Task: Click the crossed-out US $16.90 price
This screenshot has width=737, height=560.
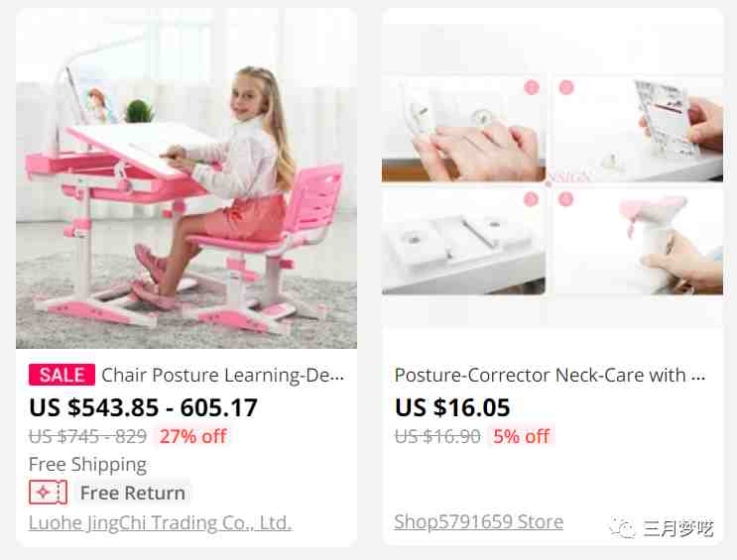Action: coord(437,436)
